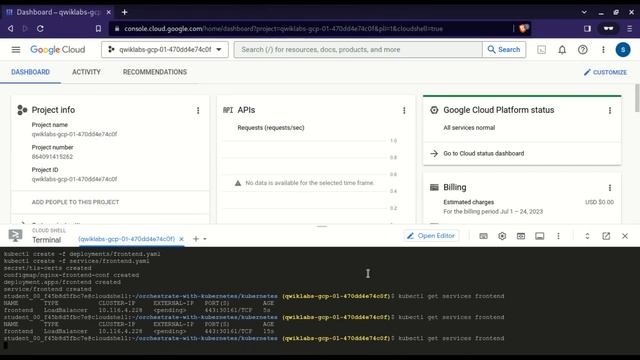Open header settings and utilities menu

[x=603, y=50]
